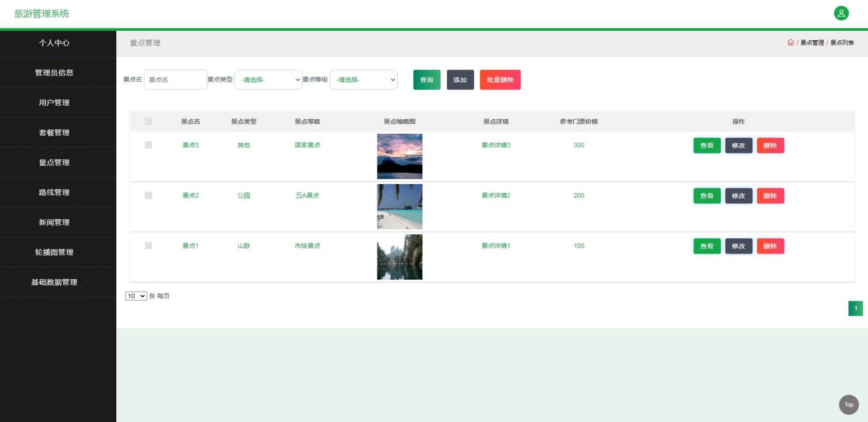Delete 景点2 with the 删除 button
The height and width of the screenshot is (422, 868).
(770, 196)
